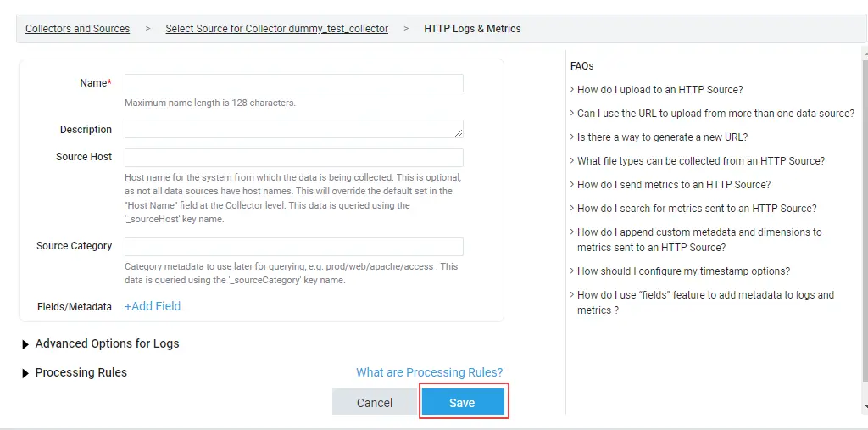
Task: Expand FAQ about using URL for multiple sources
Action: pos(715,114)
